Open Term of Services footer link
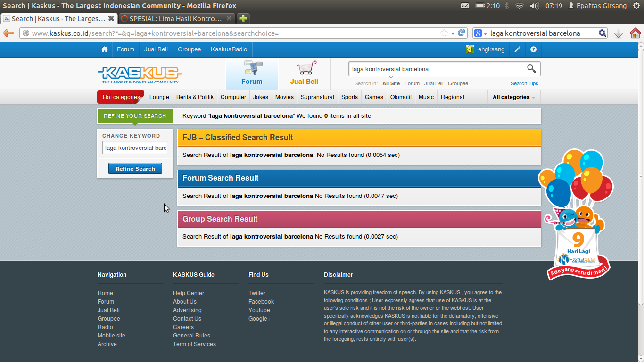This screenshot has height=362, width=644. point(194,344)
